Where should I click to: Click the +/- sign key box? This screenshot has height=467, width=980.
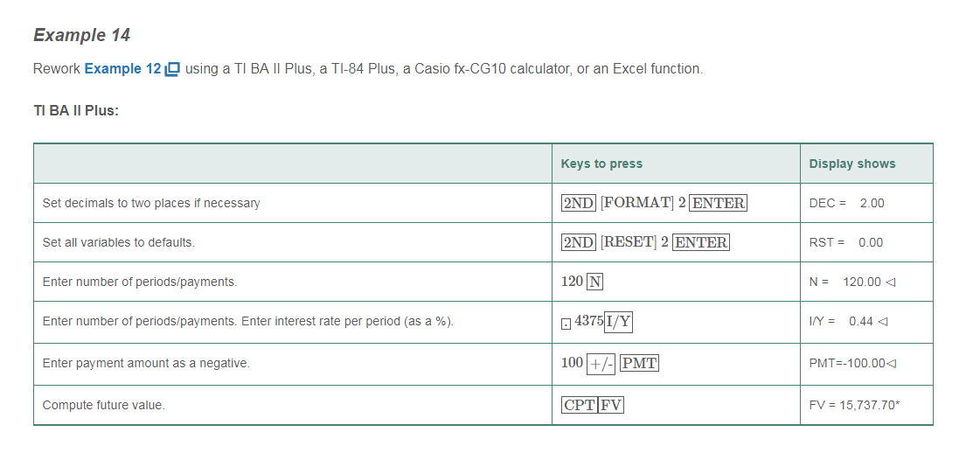coord(601,364)
